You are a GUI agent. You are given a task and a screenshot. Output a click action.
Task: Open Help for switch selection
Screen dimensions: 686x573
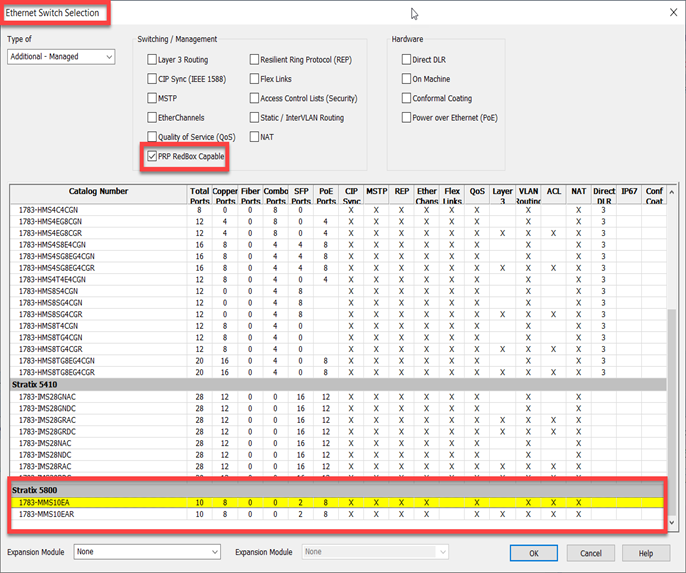646,553
